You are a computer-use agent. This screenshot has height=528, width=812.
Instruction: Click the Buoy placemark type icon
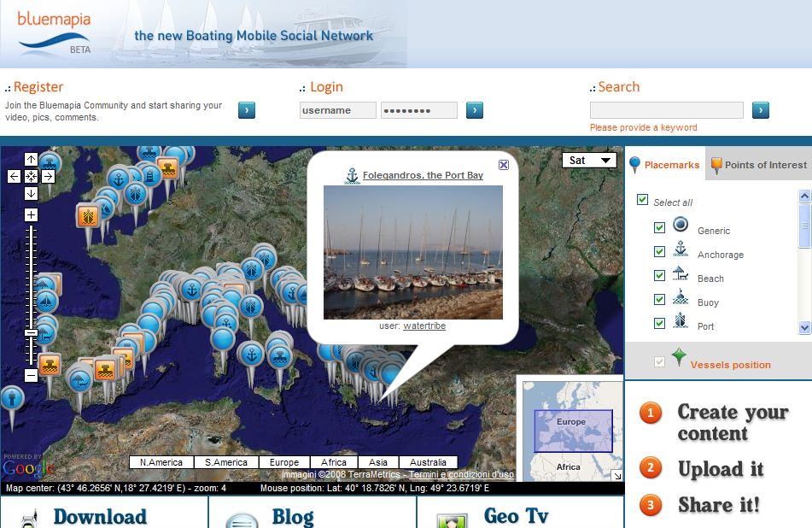tap(681, 296)
